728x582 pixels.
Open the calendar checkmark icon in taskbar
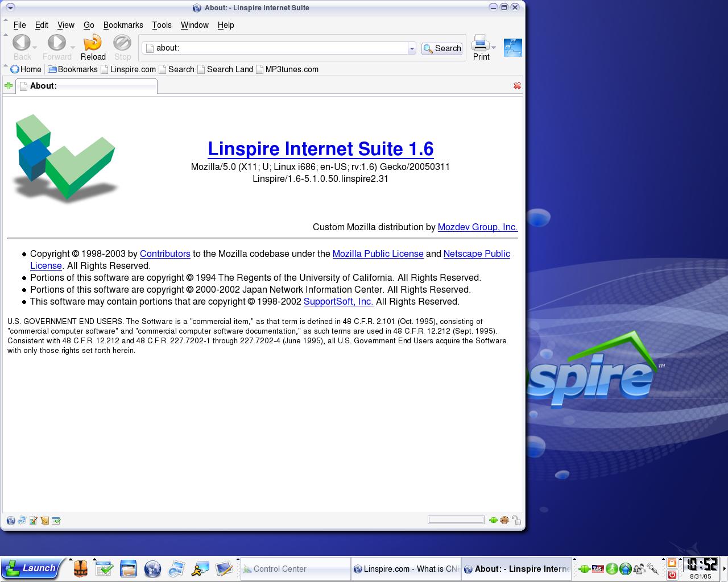pyautogui.click(x=104, y=568)
